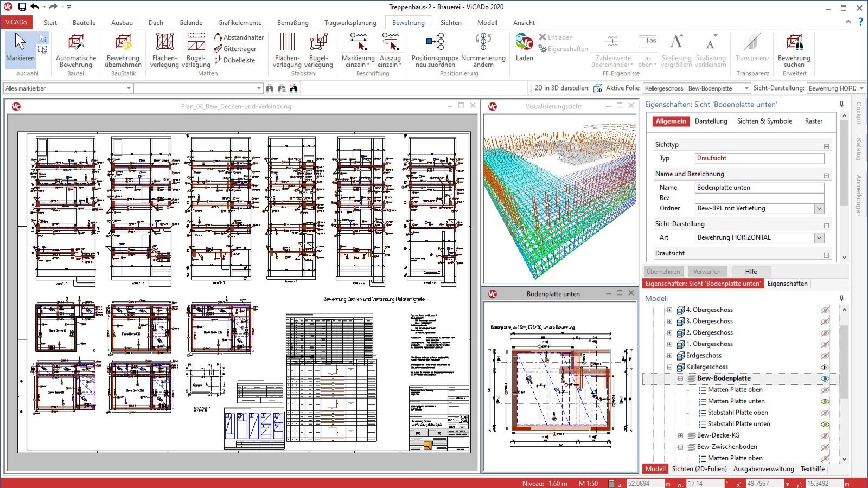Toggle visibility of 1. Obergeschoss
Screen dimensions: 868x488
825,344
